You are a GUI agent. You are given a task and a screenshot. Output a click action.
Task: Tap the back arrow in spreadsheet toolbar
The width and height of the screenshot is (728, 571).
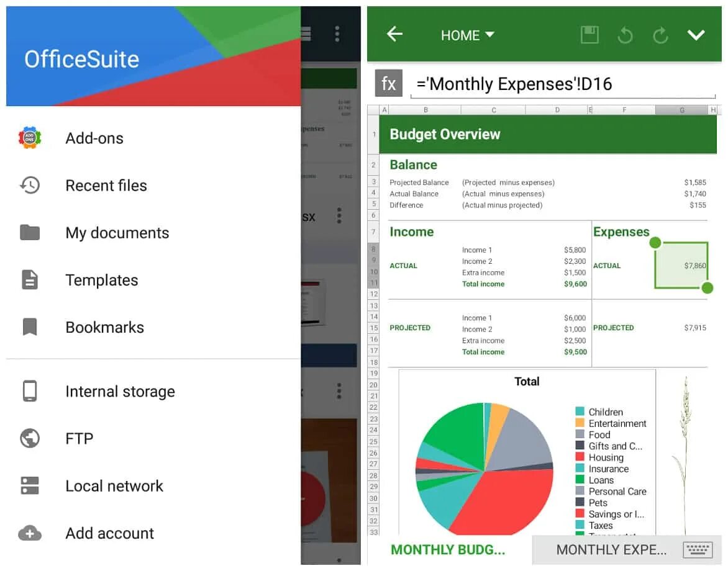point(394,34)
